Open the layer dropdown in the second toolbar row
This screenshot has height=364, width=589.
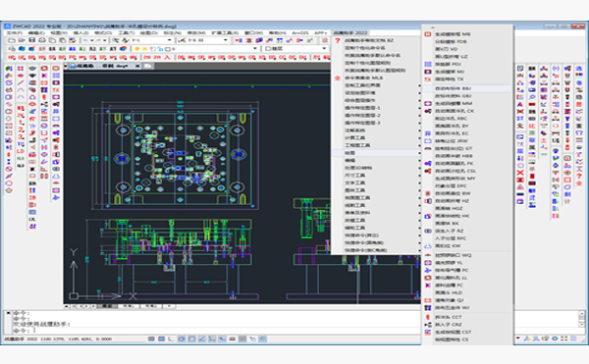(x=196, y=49)
